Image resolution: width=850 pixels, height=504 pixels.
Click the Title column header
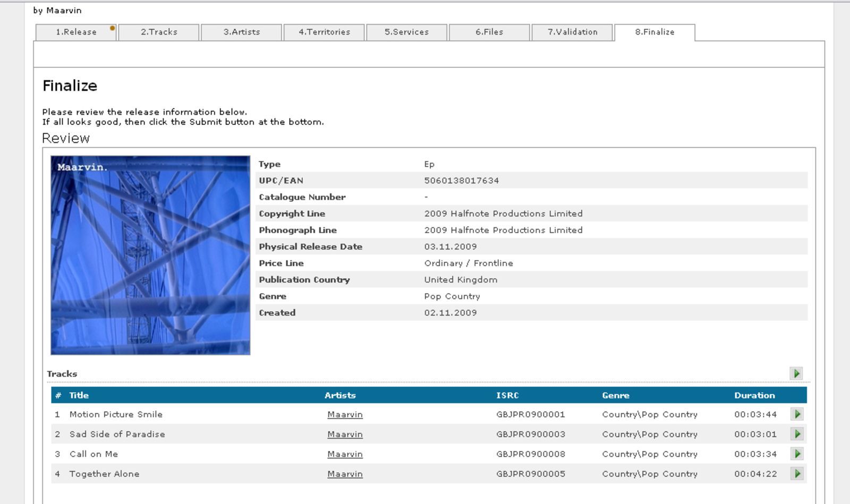point(79,395)
